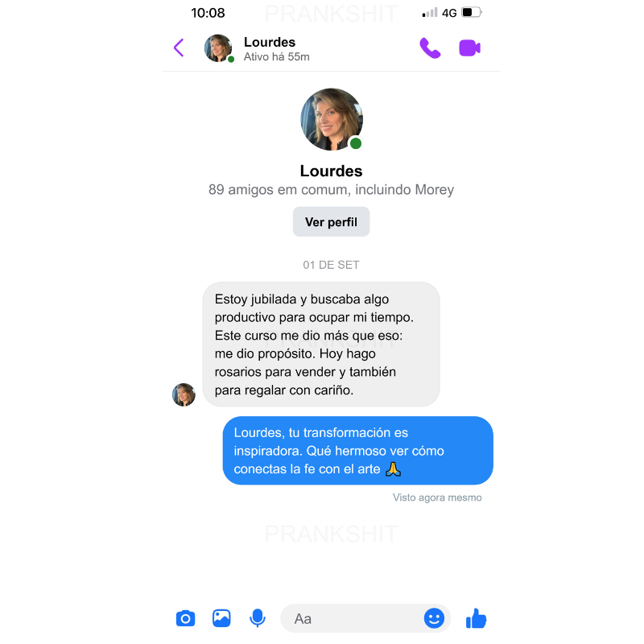Tap the 89 amigos em comum text

(x=331, y=190)
